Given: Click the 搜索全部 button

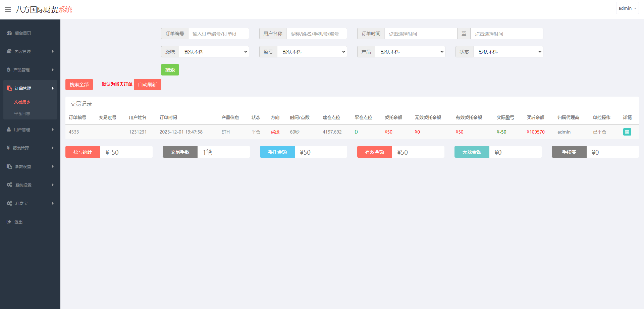Looking at the screenshot, I should (79, 85).
